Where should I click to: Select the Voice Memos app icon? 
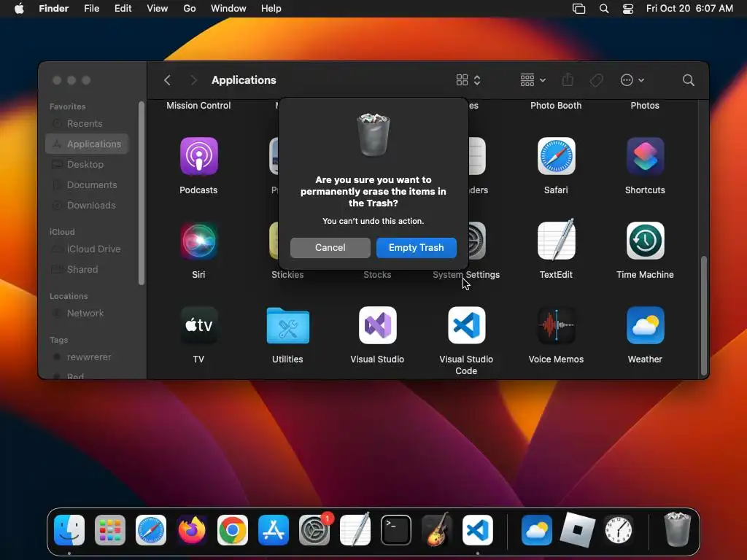556,325
